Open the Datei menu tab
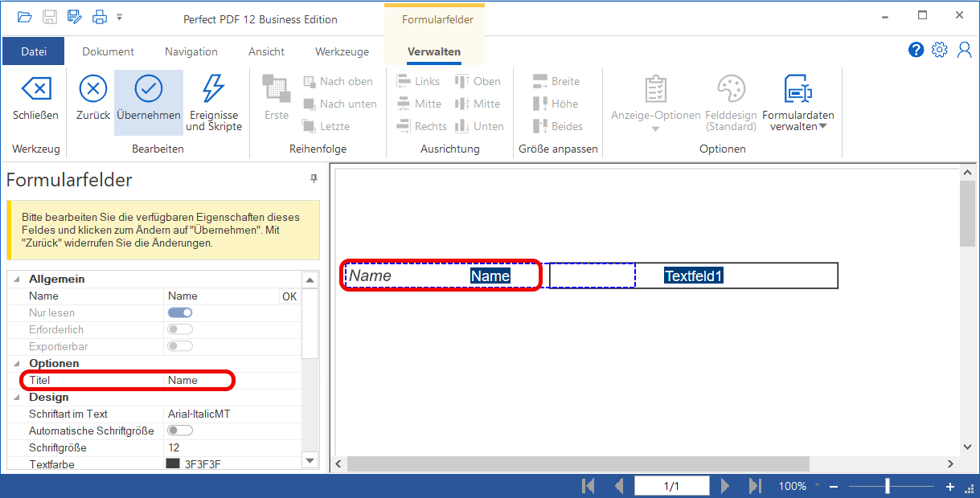This screenshot has height=498, width=980. point(34,51)
